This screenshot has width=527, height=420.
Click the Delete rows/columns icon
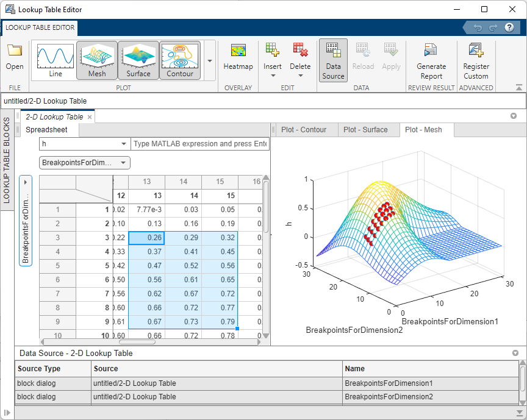tap(300, 50)
